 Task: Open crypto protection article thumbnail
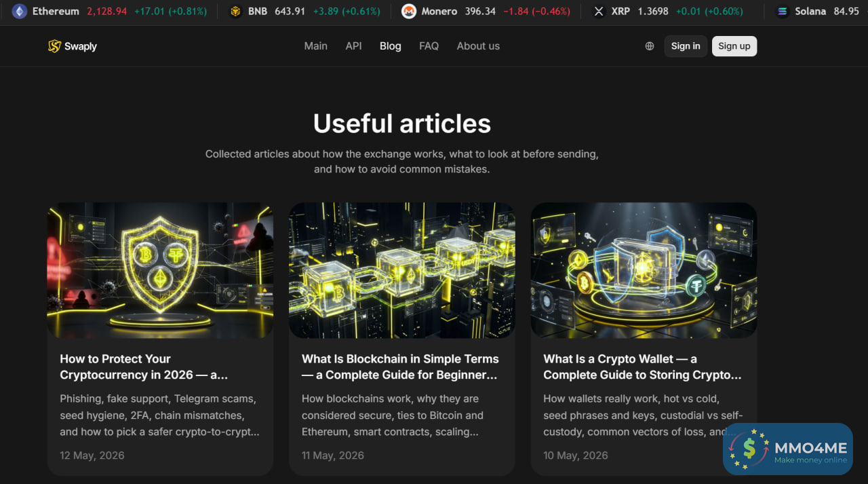pyautogui.click(x=160, y=270)
